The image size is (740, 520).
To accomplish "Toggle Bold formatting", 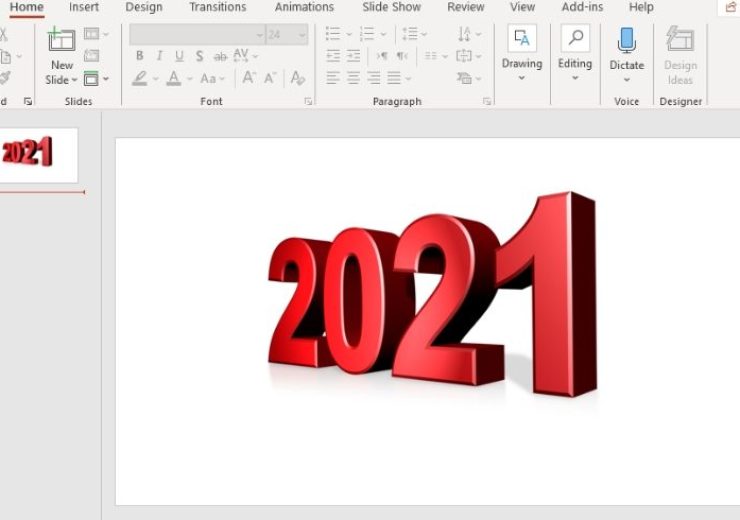I will (140, 56).
